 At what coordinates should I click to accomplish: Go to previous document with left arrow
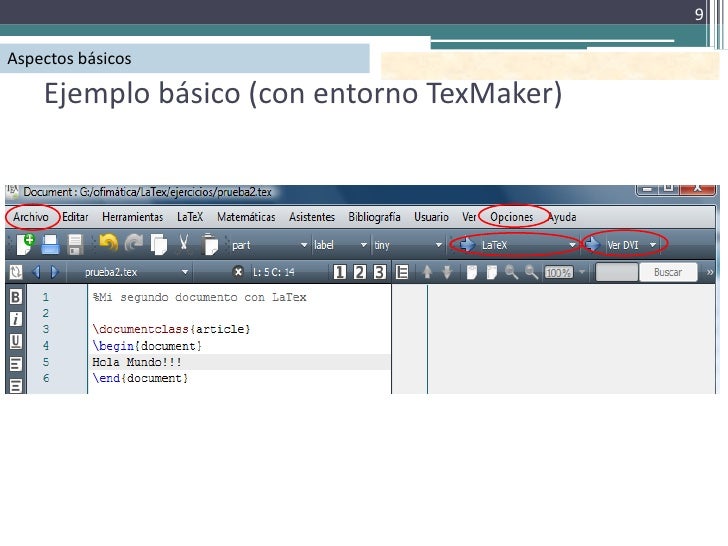pyautogui.click(x=36, y=272)
